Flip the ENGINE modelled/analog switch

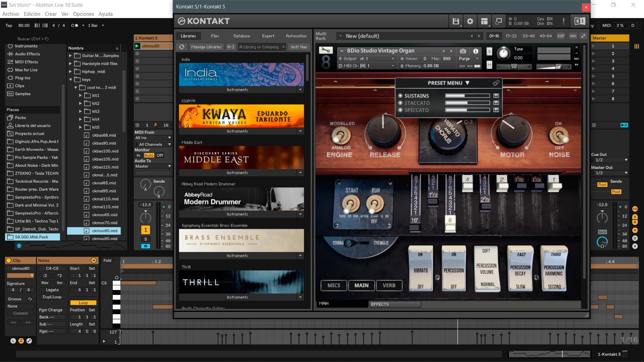(x=341, y=136)
